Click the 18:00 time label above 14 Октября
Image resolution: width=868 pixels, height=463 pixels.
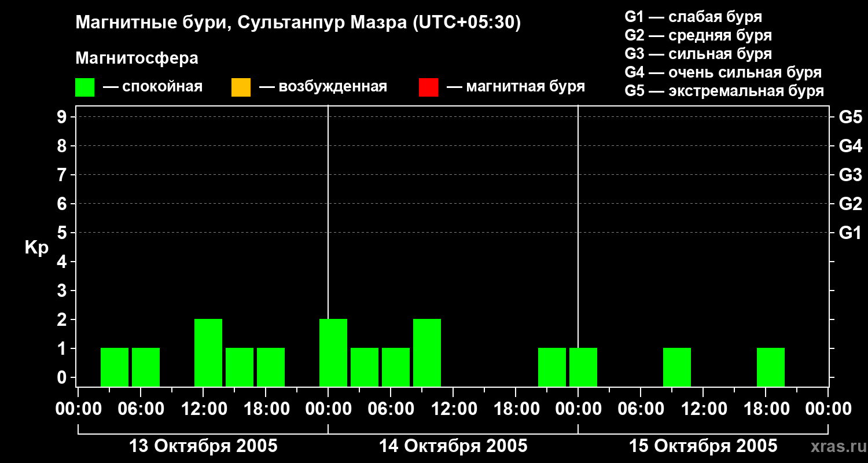pyautogui.click(x=516, y=409)
